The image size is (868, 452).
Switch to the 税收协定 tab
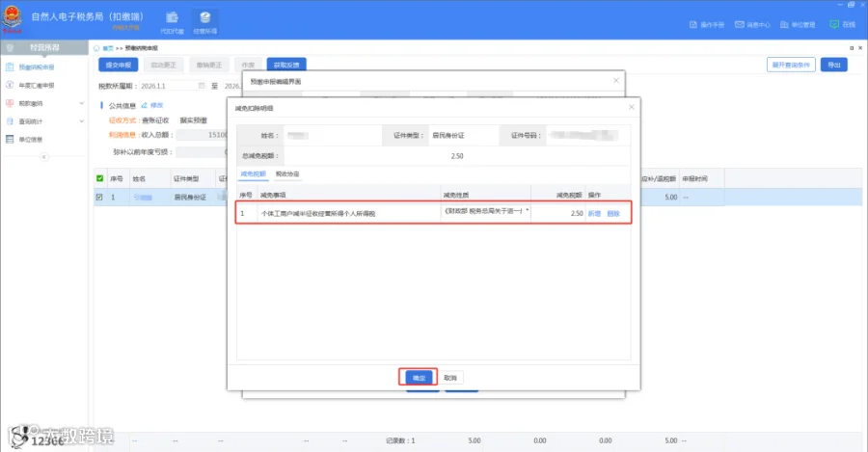point(287,173)
